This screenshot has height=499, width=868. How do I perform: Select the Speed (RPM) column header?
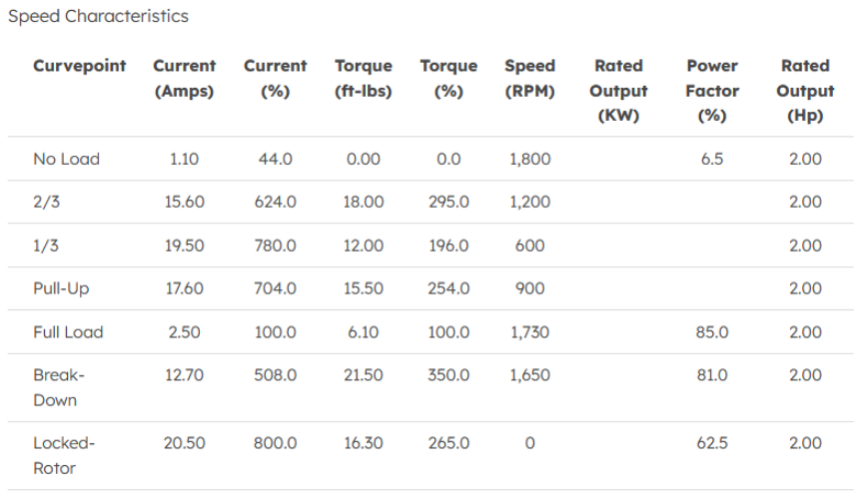529,78
